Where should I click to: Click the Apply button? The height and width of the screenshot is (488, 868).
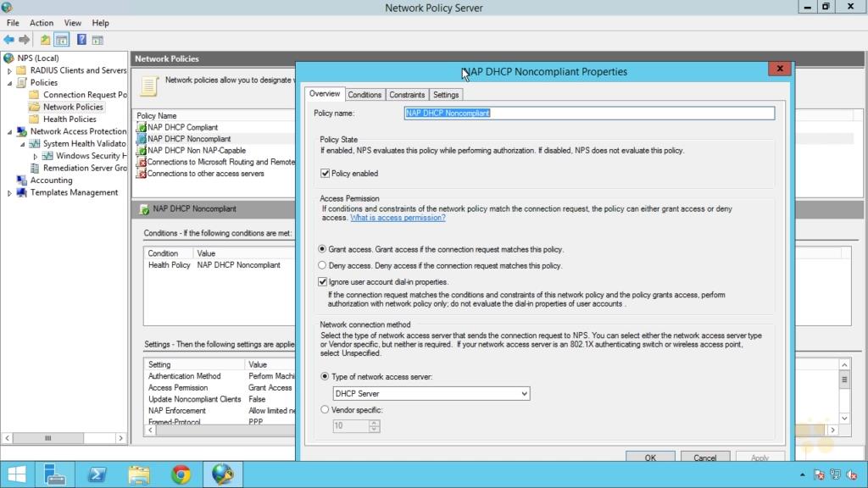click(759, 457)
